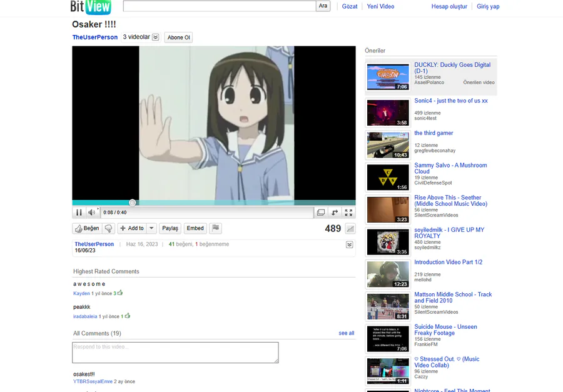Click the BitView logo
This screenshot has width=563, height=392.
point(91,7)
